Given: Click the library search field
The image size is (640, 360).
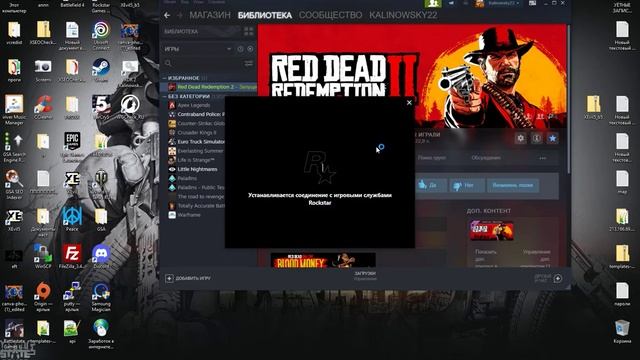Looking at the screenshot, I should coord(202,63).
